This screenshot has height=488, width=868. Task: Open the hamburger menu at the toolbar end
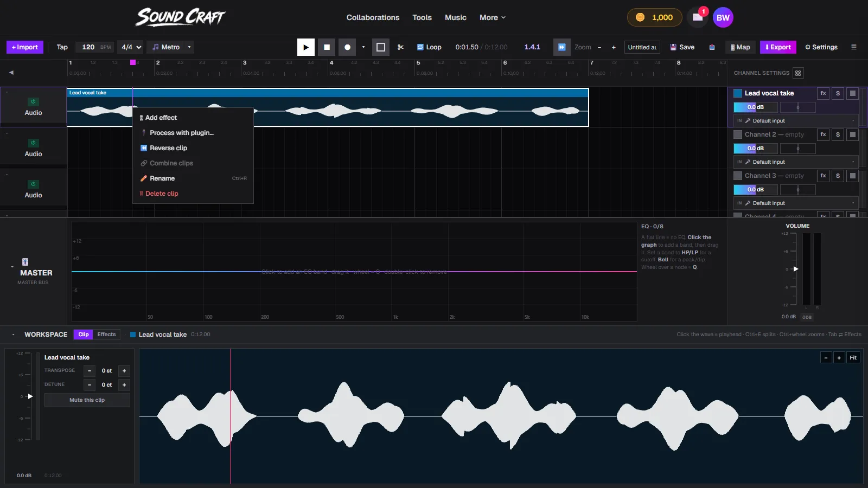point(853,47)
